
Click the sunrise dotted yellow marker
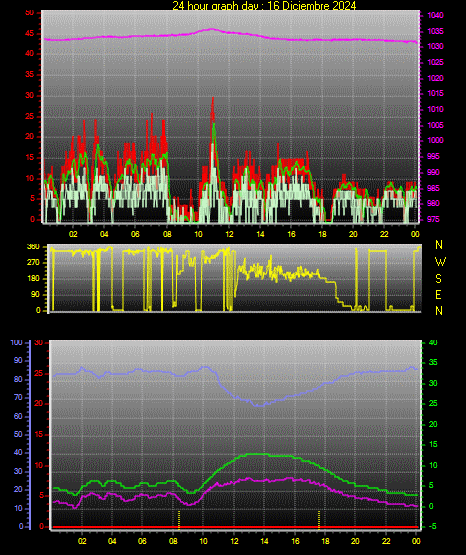click(x=179, y=520)
